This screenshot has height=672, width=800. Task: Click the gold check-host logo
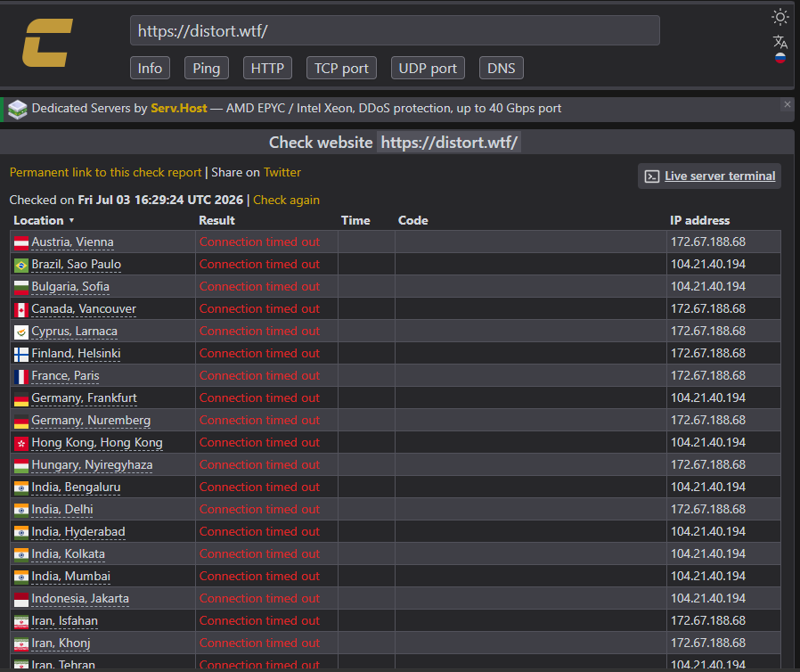click(x=47, y=43)
